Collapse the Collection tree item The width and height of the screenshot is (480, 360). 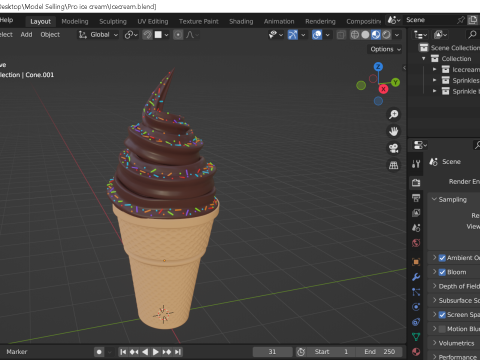(424, 59)
